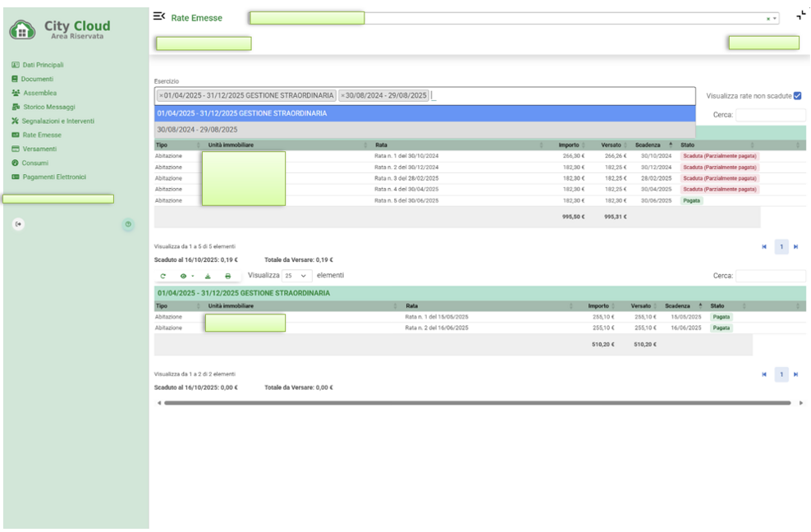
Task: Click Rata n. 1 del 30/10/2024 cell
Action: (x=406, y=156)
